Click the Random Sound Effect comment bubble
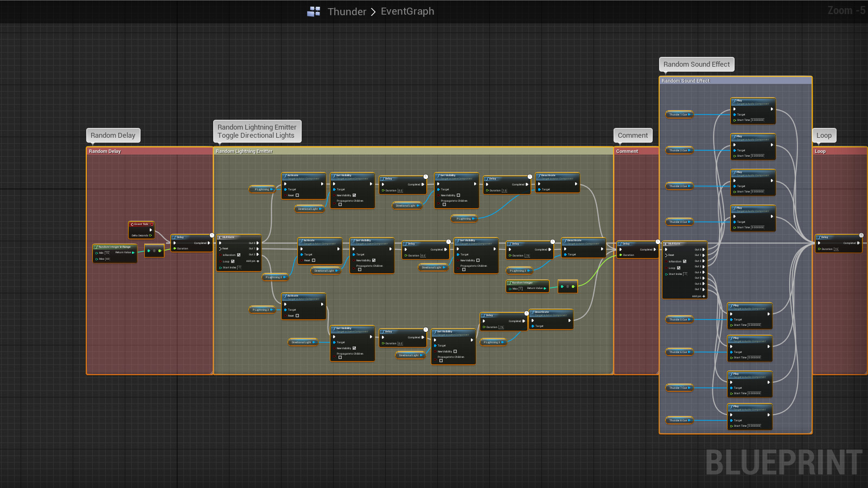 pyautogui.click(x=697, y=64)
